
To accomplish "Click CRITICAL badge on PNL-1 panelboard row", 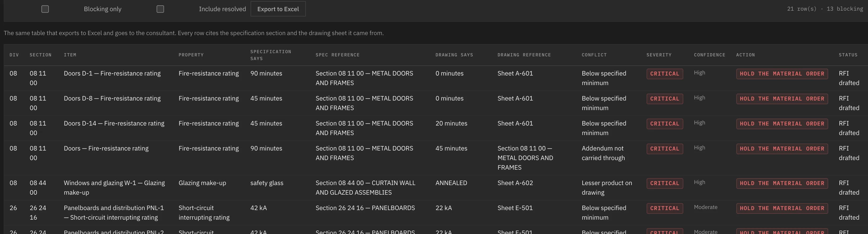I will [x=664, y=208].
